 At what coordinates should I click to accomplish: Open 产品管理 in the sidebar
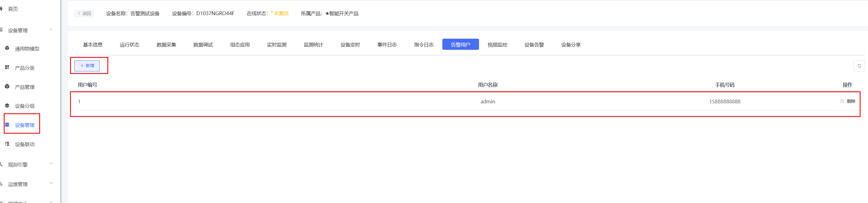pos(25,87)
